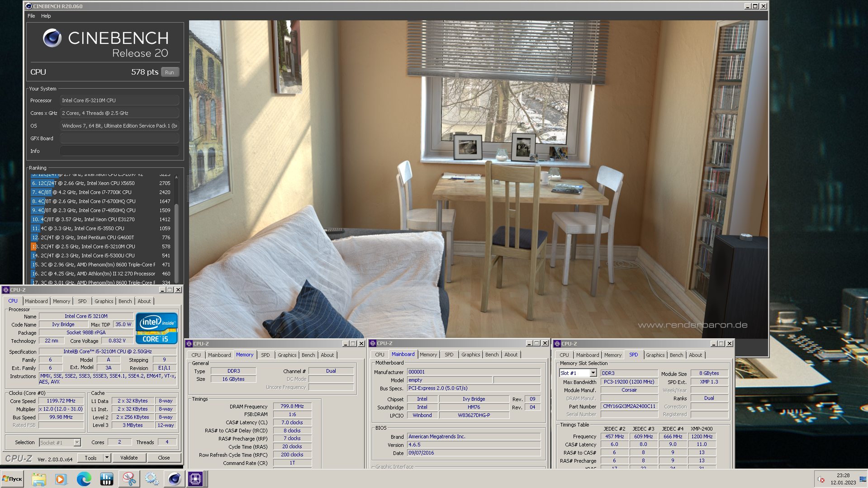Viewport: 868px width, 488px height.
Task: Click the tray security alert icon
Action: [x=821, y=479]
